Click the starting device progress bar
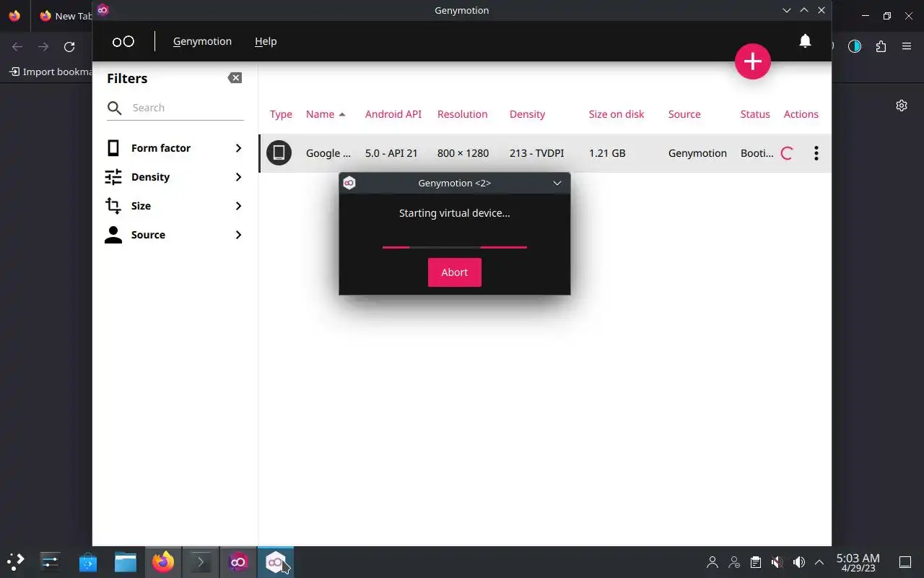This screenshot has width=924, height=578. pyautogui.click(x=455, y=247)
